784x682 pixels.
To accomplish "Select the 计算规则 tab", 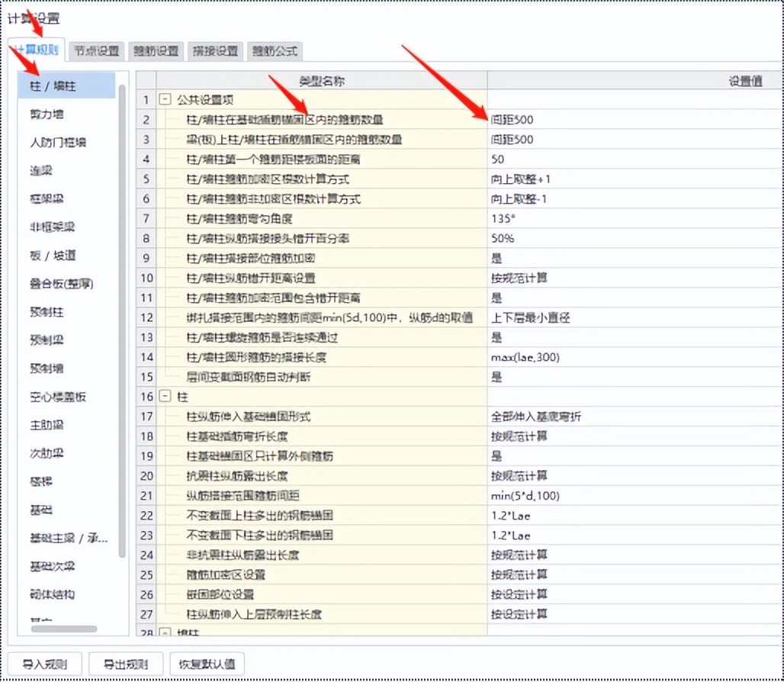I will coord(37,50).
